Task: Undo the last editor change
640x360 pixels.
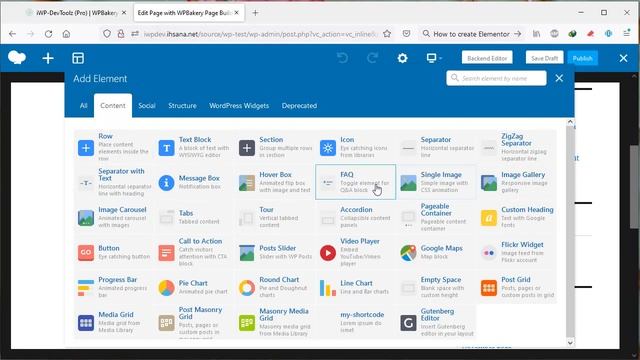Action: (x=342, y=58)
